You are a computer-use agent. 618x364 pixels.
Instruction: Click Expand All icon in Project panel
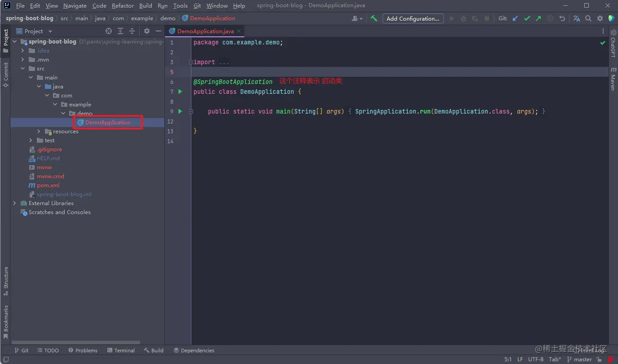[120, 31]
